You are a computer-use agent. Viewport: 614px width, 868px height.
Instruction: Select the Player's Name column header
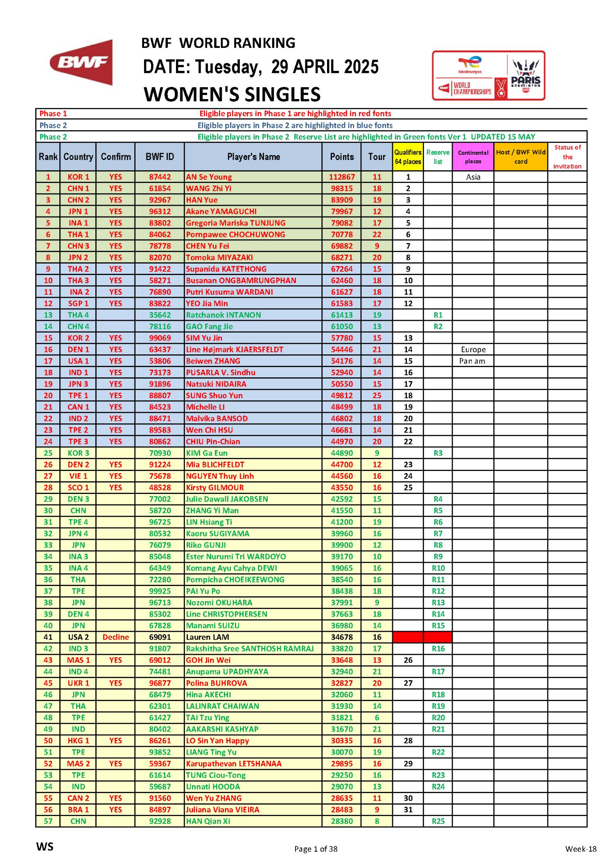coord(253,157)
